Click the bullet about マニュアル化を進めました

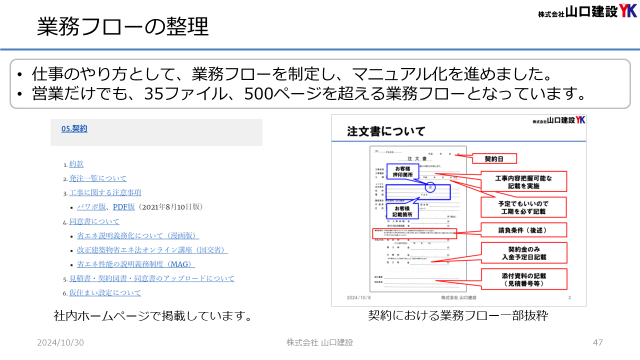(x=292, y=74)
